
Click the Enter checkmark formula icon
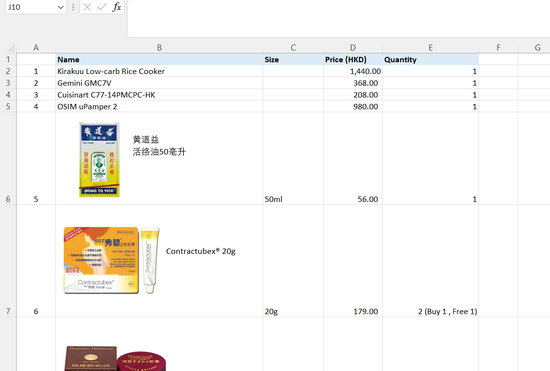click(x=102, y=7)
